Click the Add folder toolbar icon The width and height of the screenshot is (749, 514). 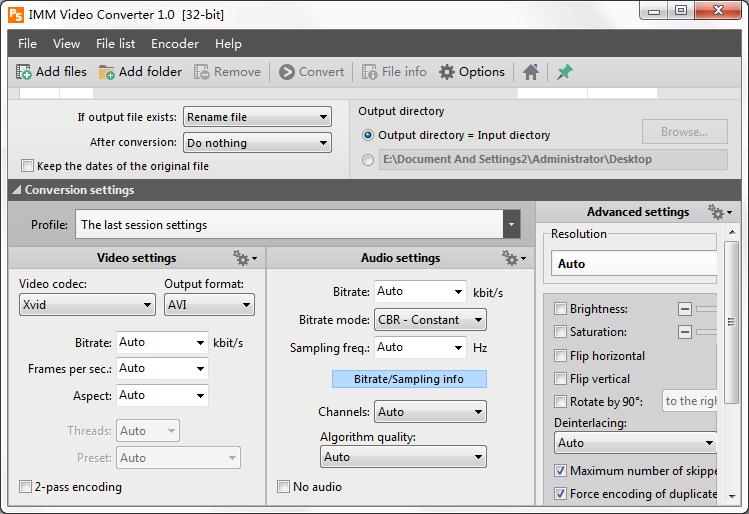(x=107, y=72)
